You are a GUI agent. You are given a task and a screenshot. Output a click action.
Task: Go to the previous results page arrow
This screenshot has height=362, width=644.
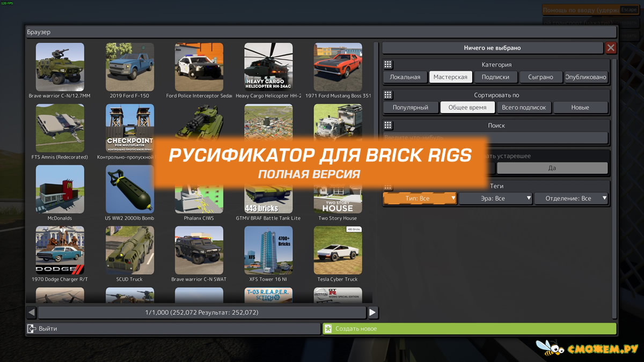point(32,312)
